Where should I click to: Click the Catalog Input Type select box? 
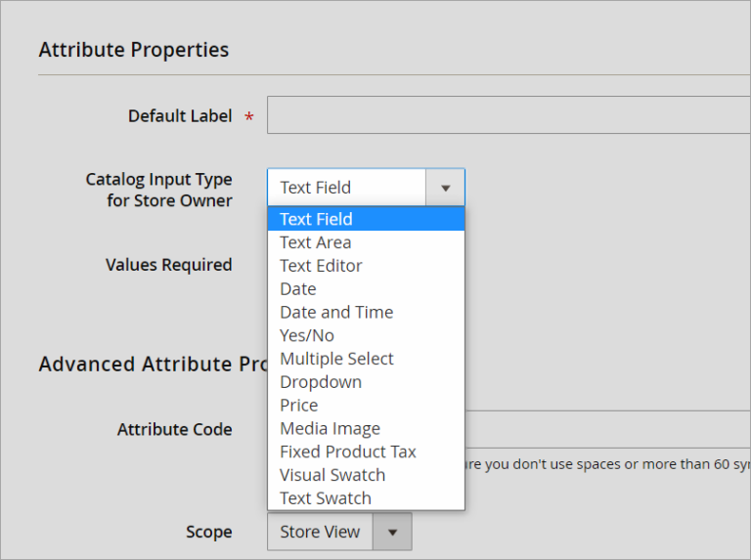(347, 188)
